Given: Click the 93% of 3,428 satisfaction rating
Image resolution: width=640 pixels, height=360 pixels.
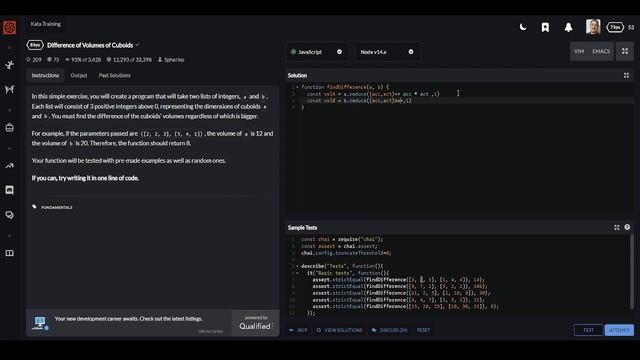Looking at the screenshot, I should 83,60.
